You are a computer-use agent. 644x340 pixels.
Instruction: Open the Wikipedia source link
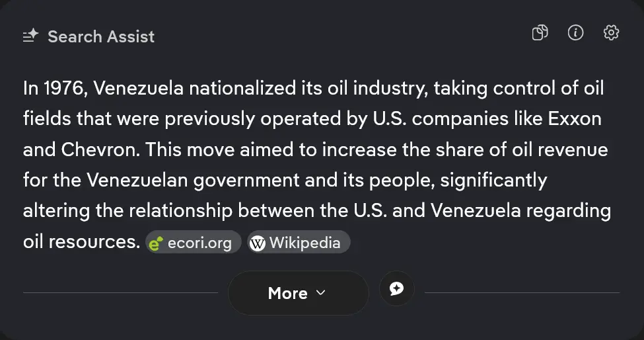[304, 243]
